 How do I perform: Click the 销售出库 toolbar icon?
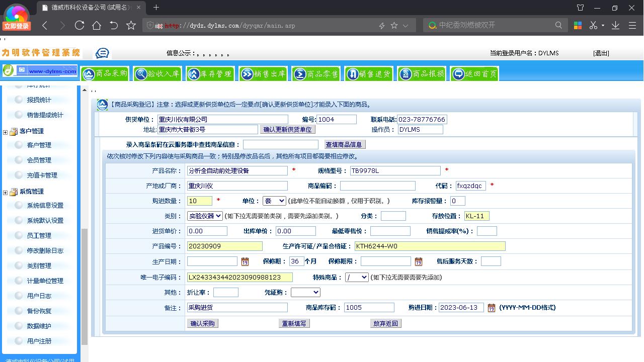(263, 73)
